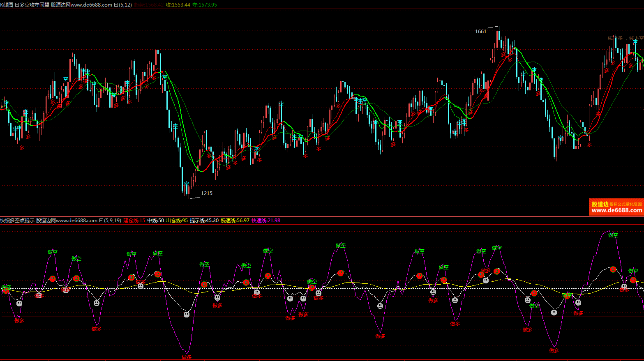This screenshot has width=644, height=361.
Task: Select the 提示线:45.30 legend entry
Action: pyautogui.click(x=204, y=221)
